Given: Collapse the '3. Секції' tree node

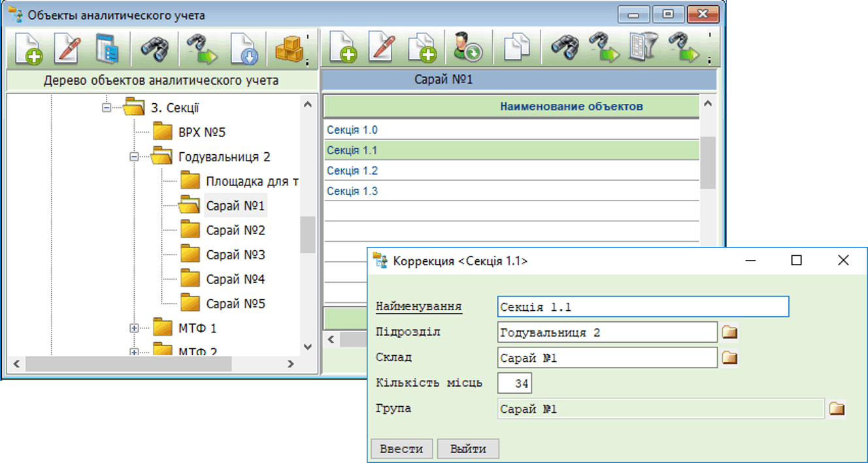Looking at the screenshot, I should pyautogui.click(x=107, y=108).
